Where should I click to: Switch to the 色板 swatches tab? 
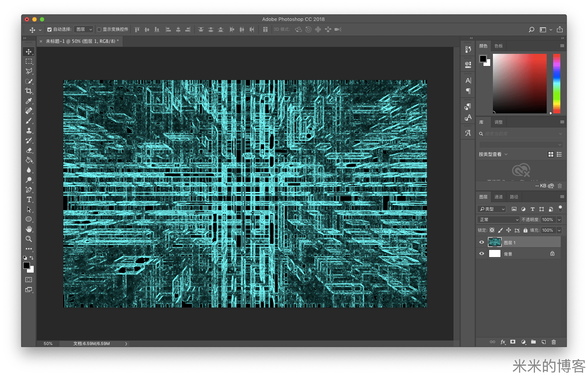498,46
